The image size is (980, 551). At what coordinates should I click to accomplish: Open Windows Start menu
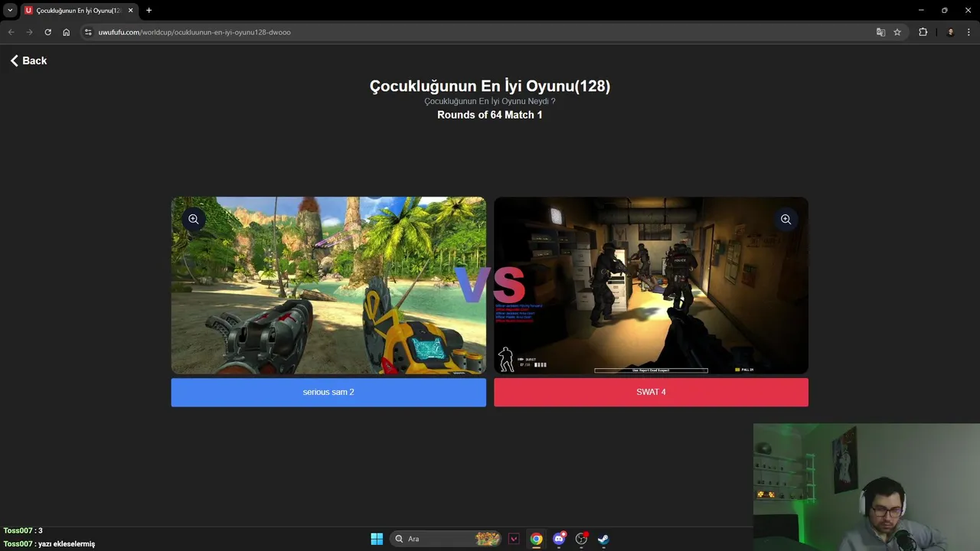[x=377, y=539]
